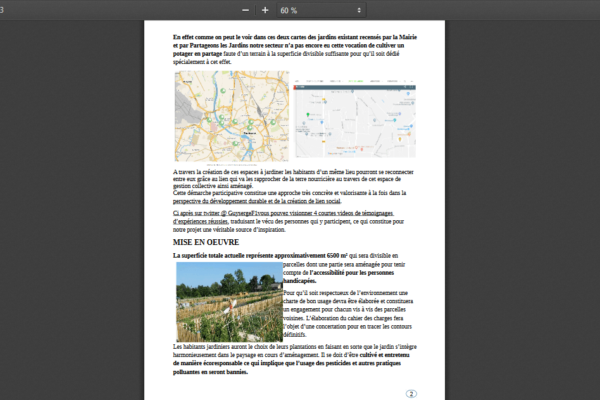
Task: Click the Google map screenshot on the right
Action: tap(353, 115)
